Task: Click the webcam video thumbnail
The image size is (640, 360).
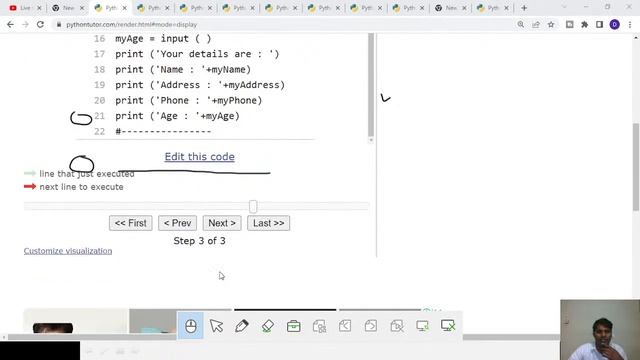Action: (600, 330)
